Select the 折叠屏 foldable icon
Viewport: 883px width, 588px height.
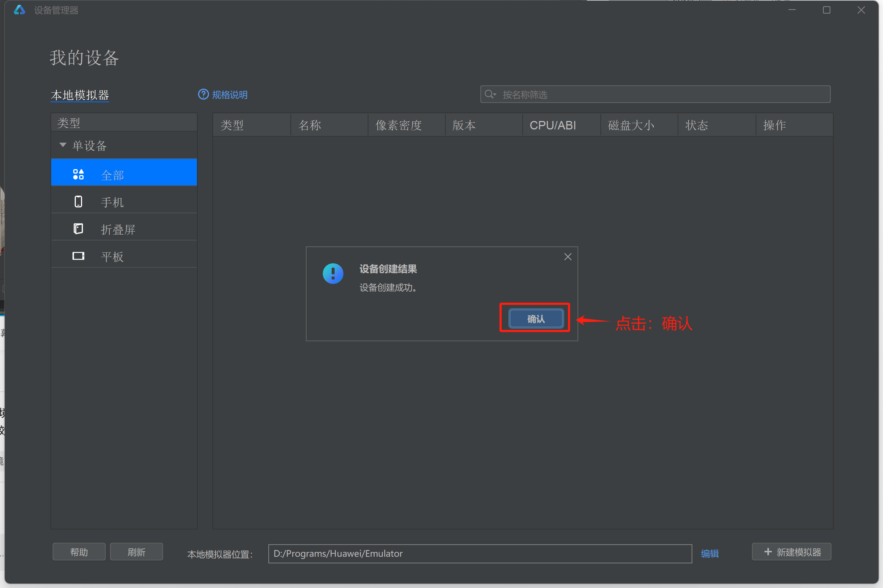[78, 229]
